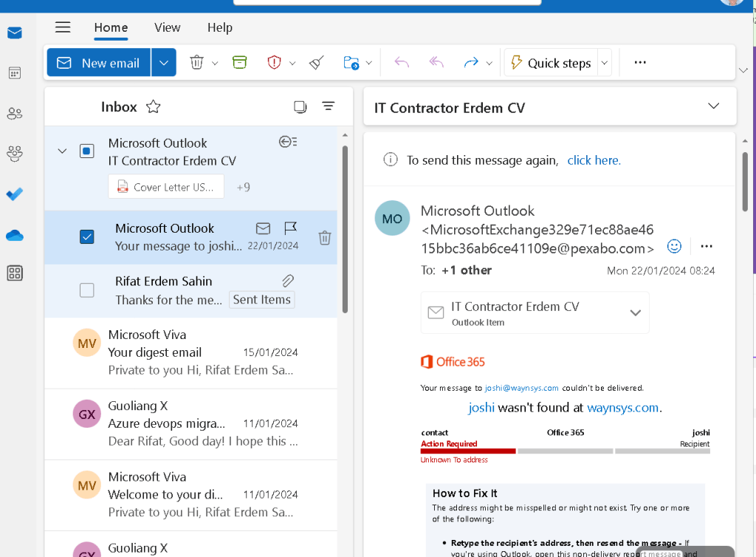Open the Guoliang X Azure devops email
This screenshot has width=756, height=557.
(191, 424)
